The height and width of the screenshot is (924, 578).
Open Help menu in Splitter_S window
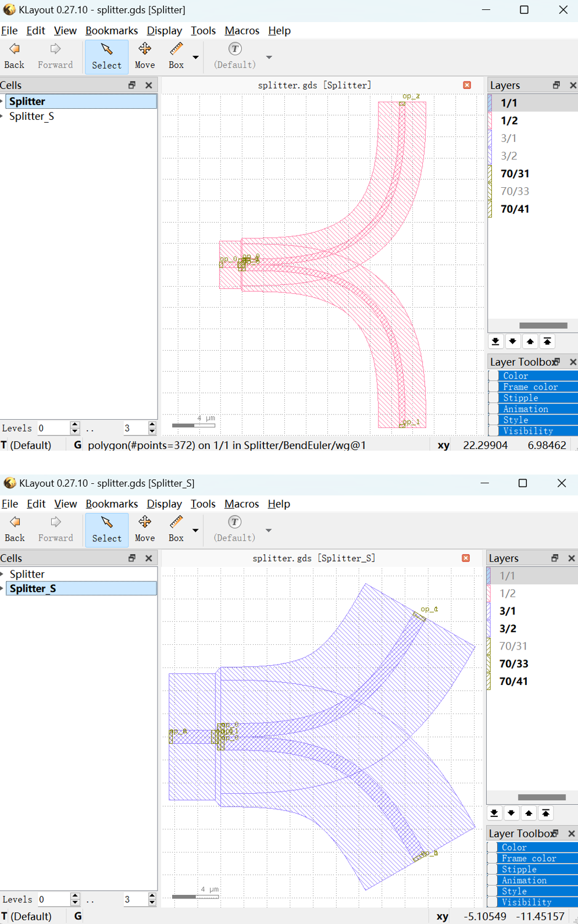tap(279, 504)
